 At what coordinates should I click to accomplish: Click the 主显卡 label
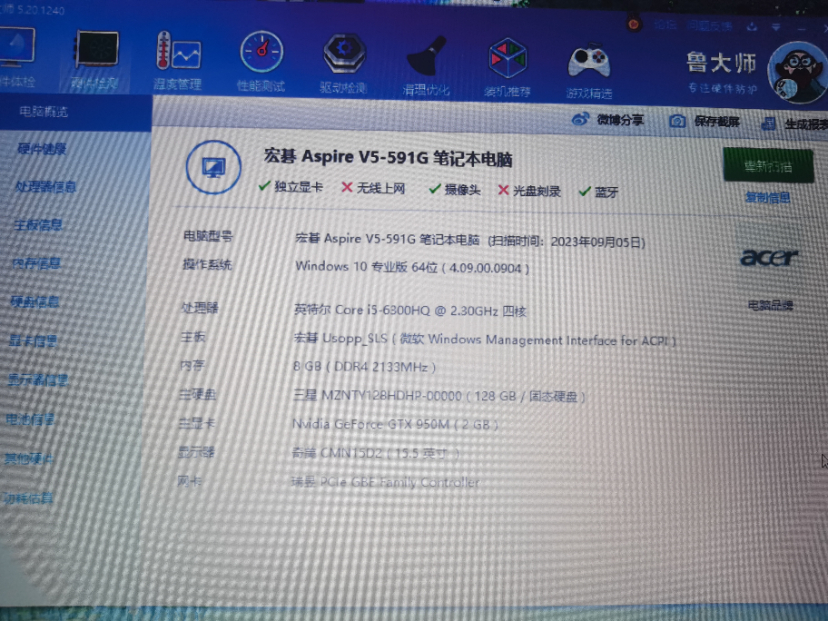click(197, 423)
